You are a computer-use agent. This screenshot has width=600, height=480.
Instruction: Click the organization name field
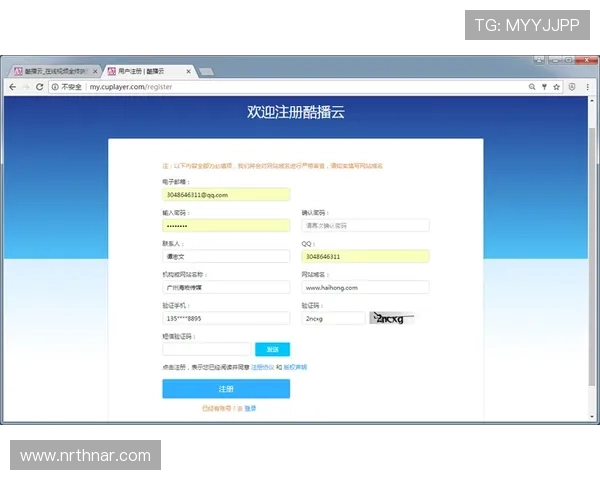click(x=226, y=287)
